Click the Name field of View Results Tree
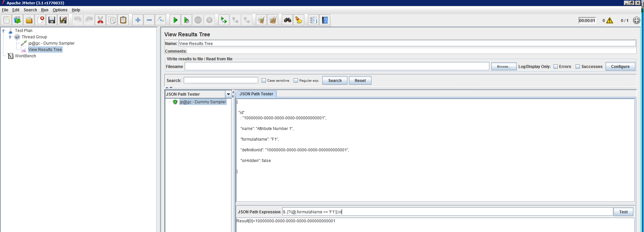 [407, 43]
